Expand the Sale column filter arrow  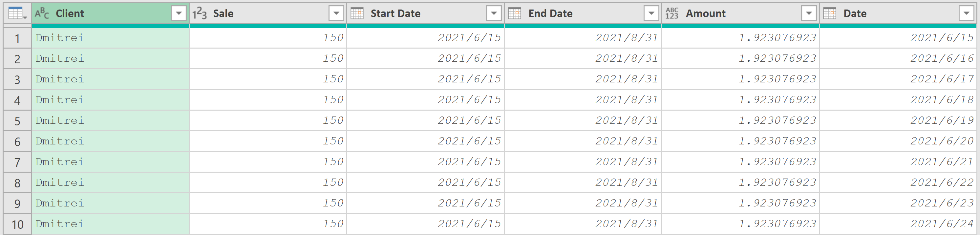click(x=336, y=14)
